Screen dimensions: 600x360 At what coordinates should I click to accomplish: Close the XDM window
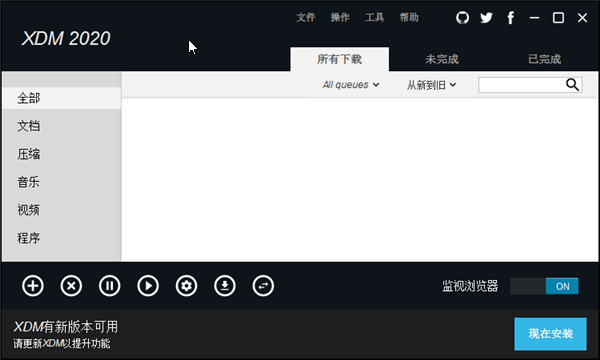[x=582, y=18]
